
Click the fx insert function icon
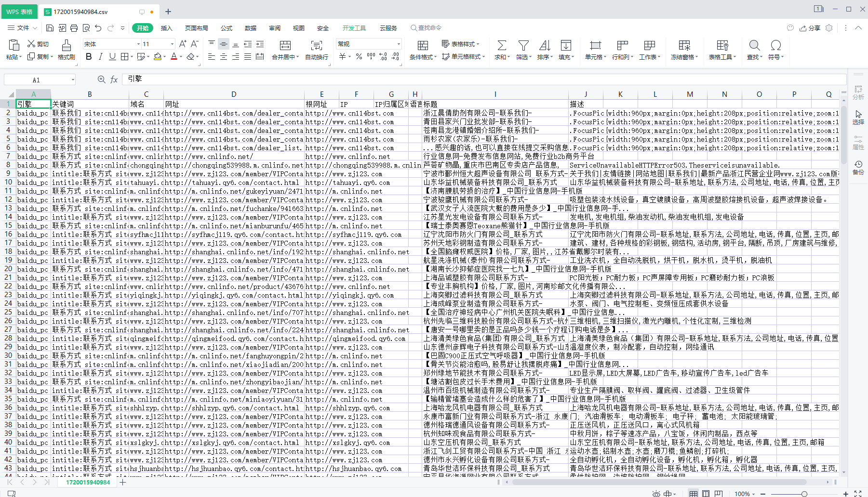coord(114,79)
